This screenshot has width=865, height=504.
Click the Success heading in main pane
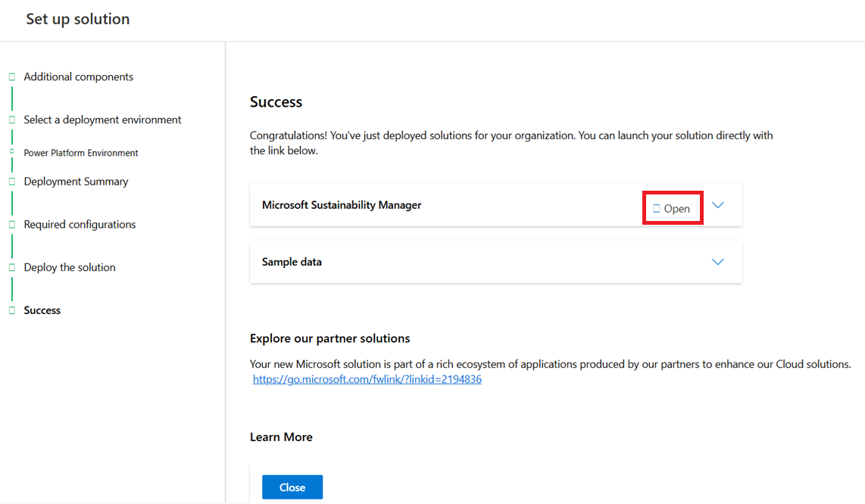[x=276, y=102]
